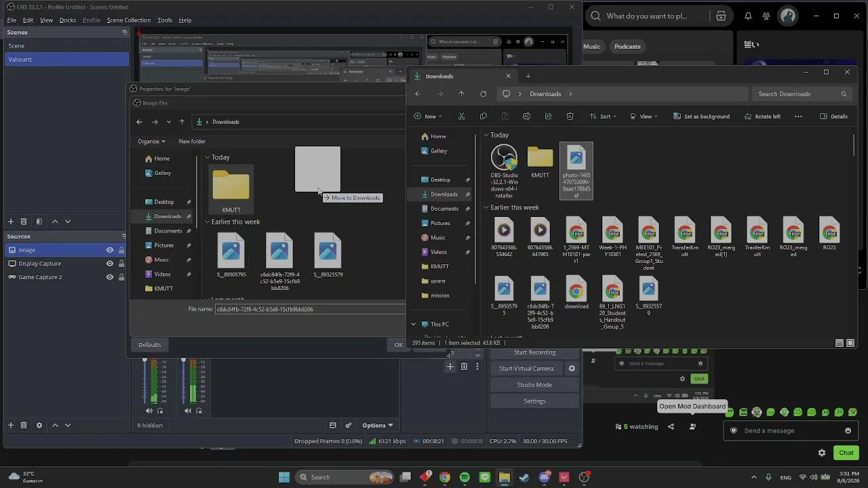Add a new source in Sources panel
The image size is (868, 488).
(x=10, y=425)
